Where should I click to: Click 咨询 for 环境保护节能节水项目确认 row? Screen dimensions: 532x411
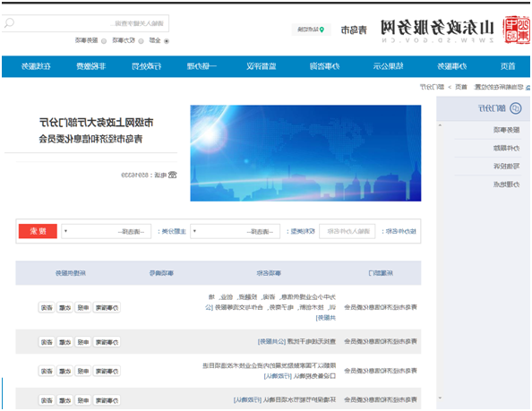pyautogui.click(x=47, y=400)
